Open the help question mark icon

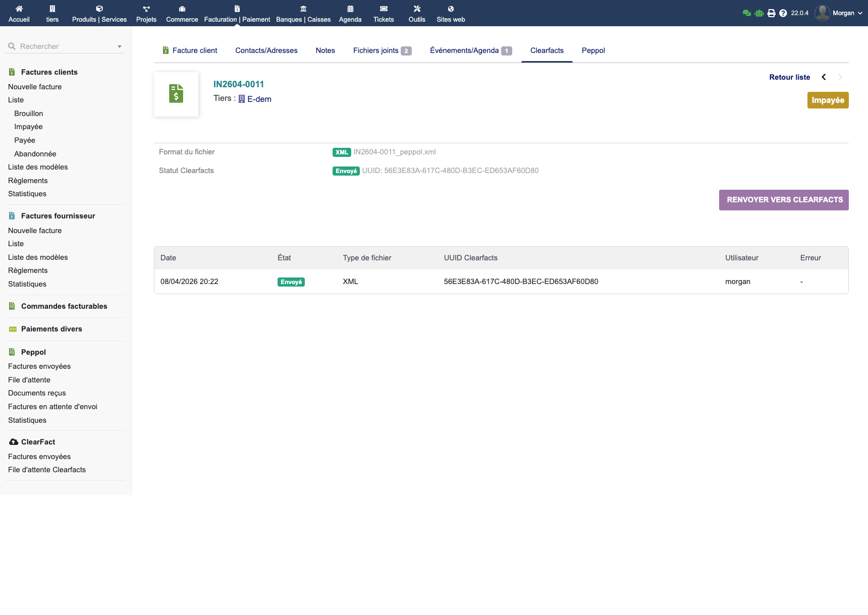pos(783,13)
